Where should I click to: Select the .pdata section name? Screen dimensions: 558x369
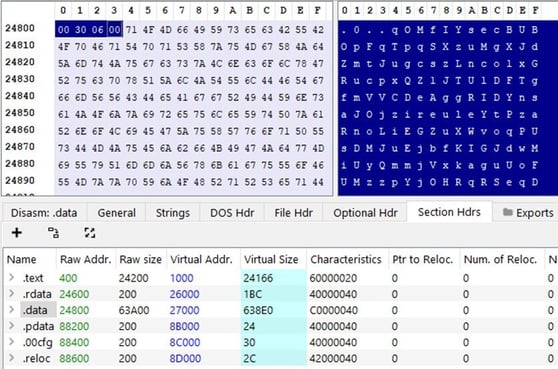(x=38, y=326)
